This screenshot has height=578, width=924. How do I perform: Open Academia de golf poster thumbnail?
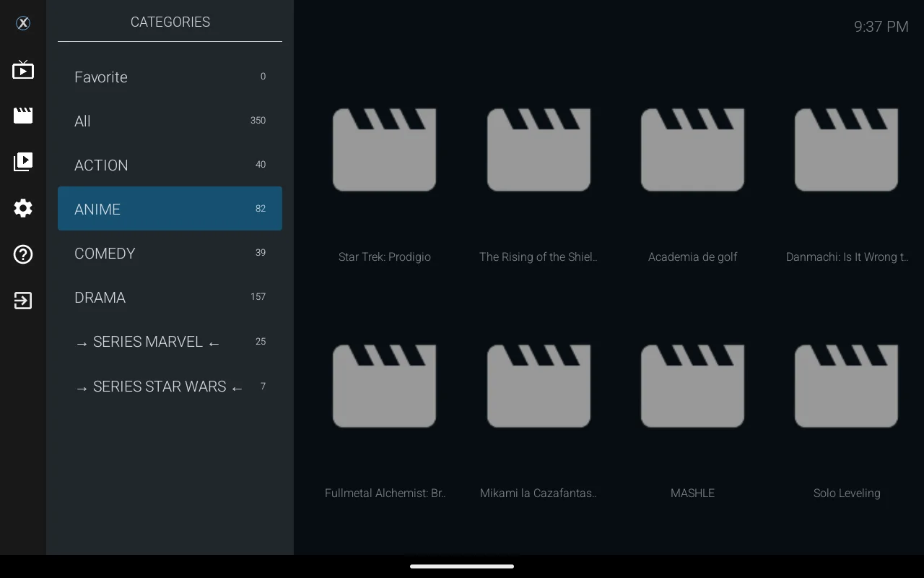click(x=692, y=150)
